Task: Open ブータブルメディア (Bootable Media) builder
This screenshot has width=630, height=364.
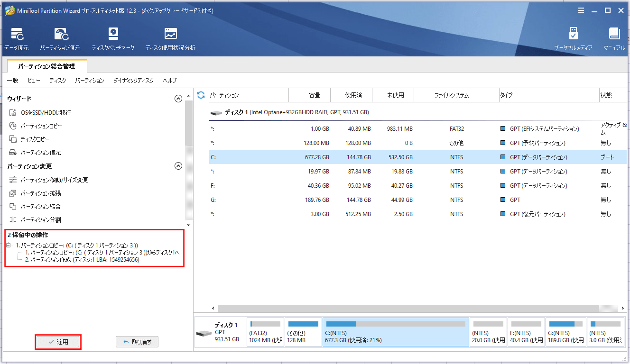Action: pyautogui.click(x=573, y=39)
